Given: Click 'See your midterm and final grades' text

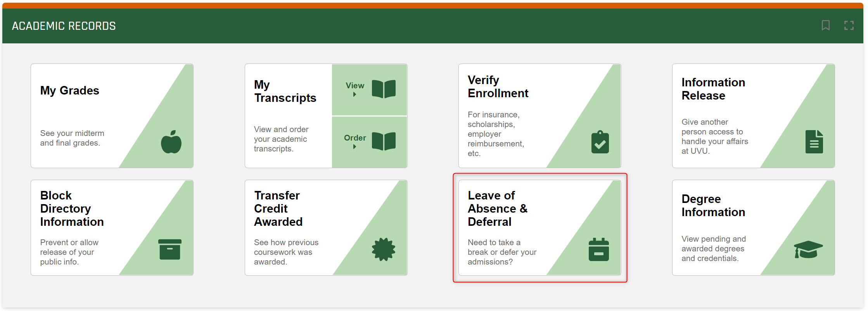Looking at the screenshot, I should pyautogui.click(x=72, y=138).
